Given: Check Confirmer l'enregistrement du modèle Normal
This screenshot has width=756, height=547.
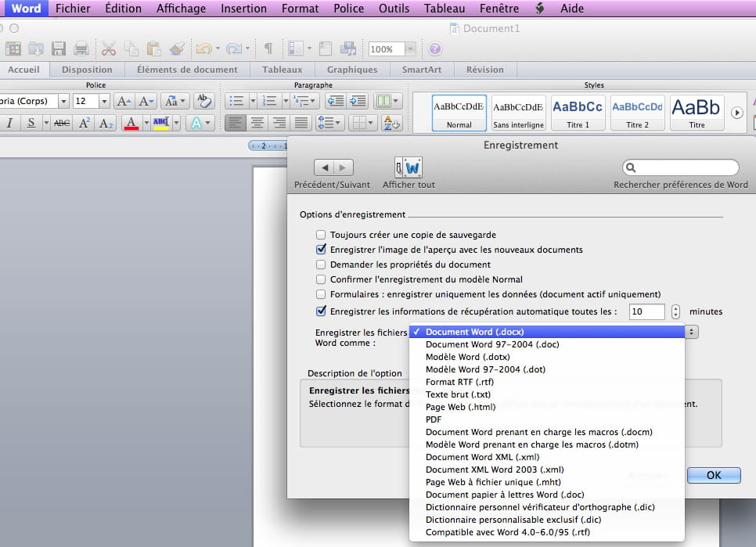Looking at the screenshot, I should click(x=321, y=279).
